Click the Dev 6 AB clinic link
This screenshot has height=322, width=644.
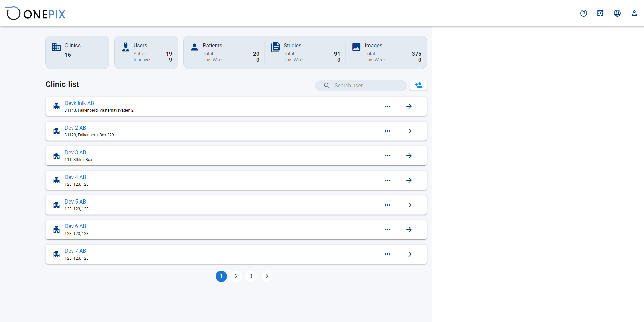[x=75, y=226]
